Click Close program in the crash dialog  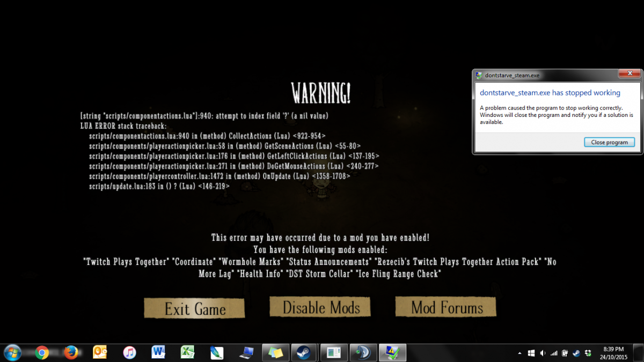[609, 142]
